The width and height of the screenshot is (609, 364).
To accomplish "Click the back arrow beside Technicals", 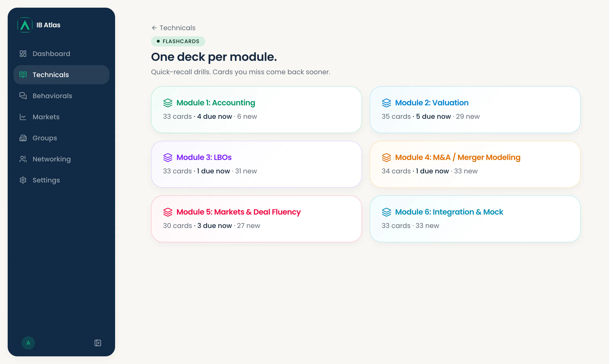I will [154, 28].
